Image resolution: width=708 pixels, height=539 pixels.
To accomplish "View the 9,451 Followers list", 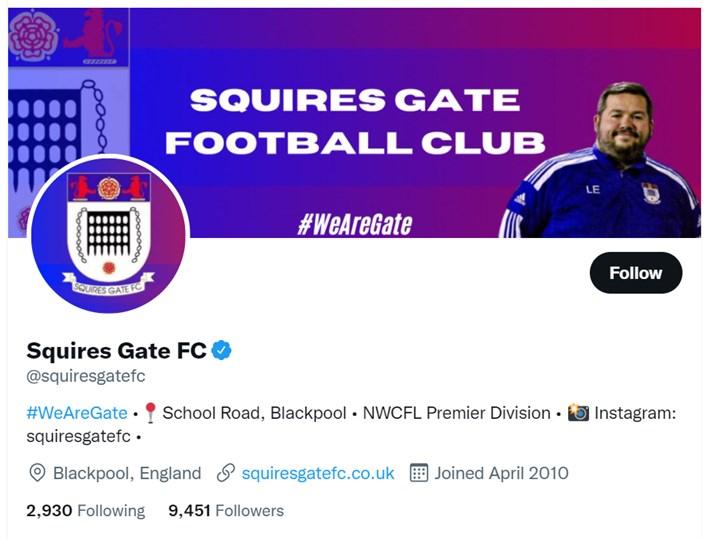I will pyautogui.click(x=226, y=511).
